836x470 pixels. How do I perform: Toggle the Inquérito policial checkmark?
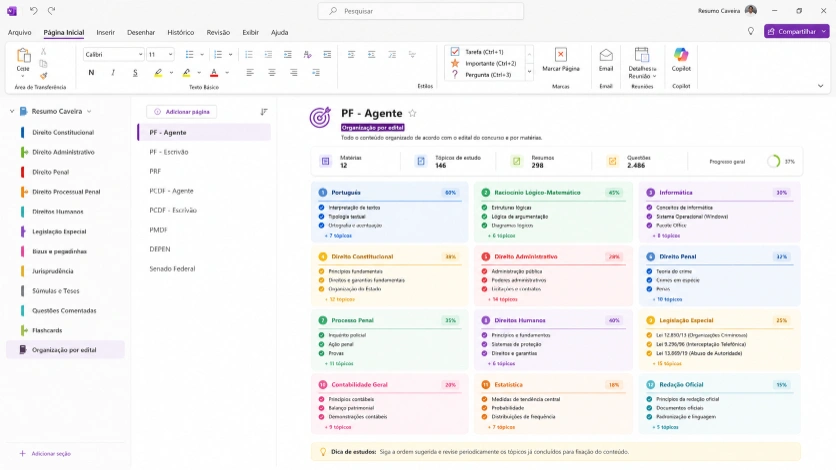[321, 335]
